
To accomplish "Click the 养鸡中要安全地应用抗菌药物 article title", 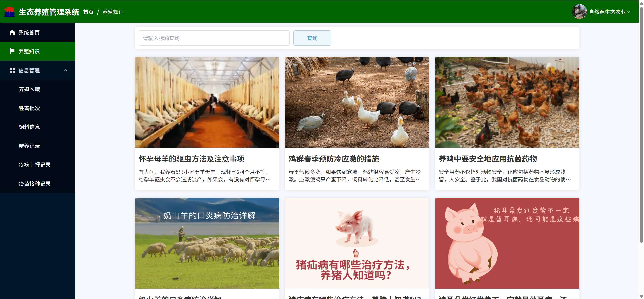I will tap(488, 159).
